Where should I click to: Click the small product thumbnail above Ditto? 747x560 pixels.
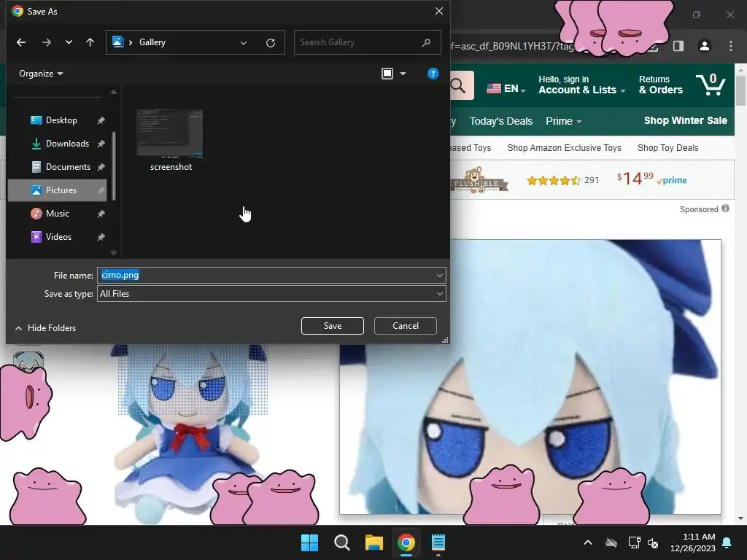28,361
